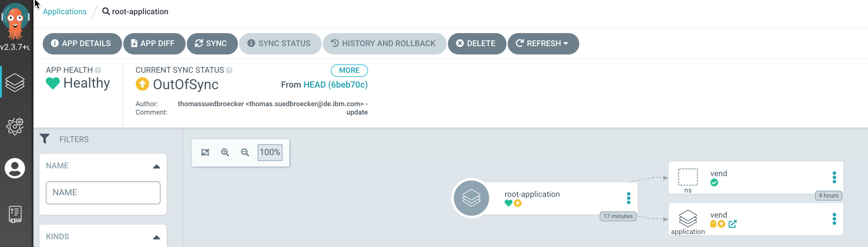Open the root-application node kebab menu
This screenshot has width=868, height=247.
(x=629, y=198)
